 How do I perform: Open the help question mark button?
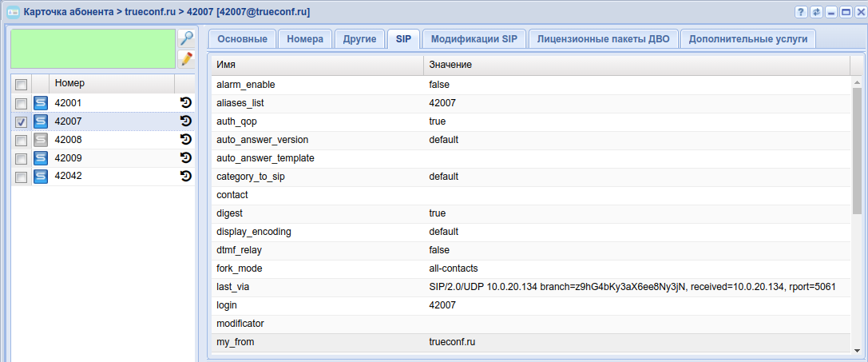coord(800,12)
